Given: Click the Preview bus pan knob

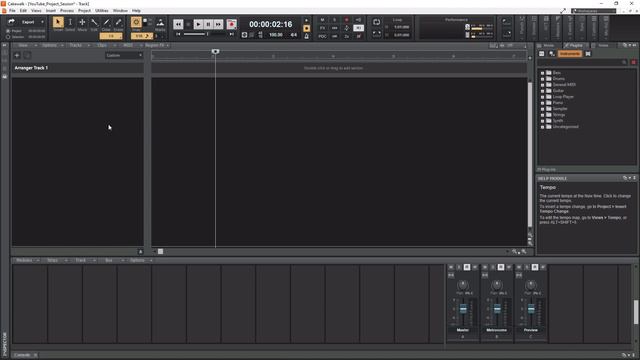Looking at the screenshot, I should coord(531,284).
